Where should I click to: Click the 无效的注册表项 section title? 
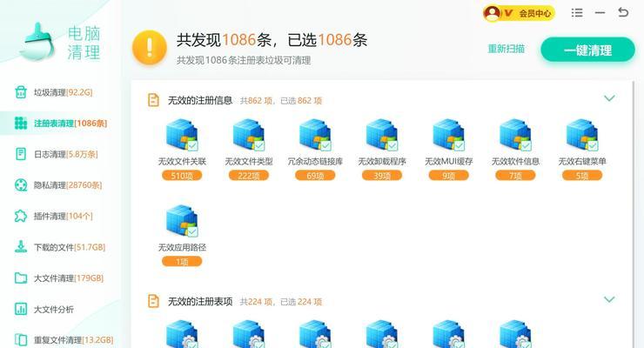pyautogui.click(x=200, y=301)
